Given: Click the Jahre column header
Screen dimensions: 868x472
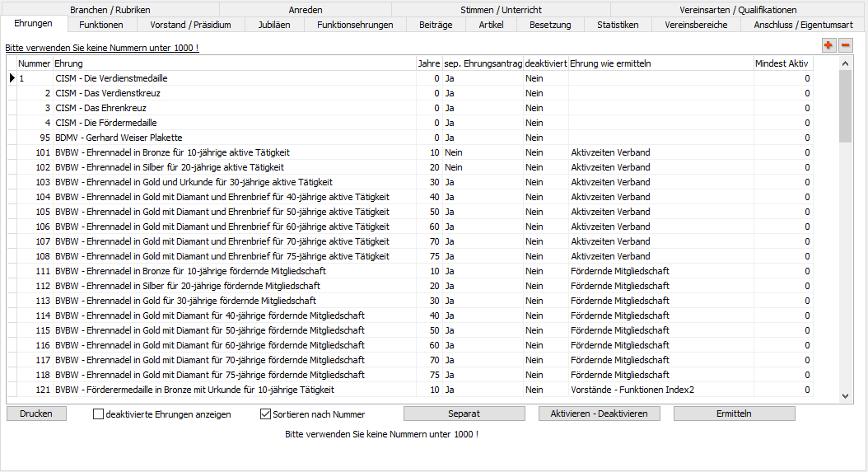Looking at the screenshot, I should click(x=428, y=63).
